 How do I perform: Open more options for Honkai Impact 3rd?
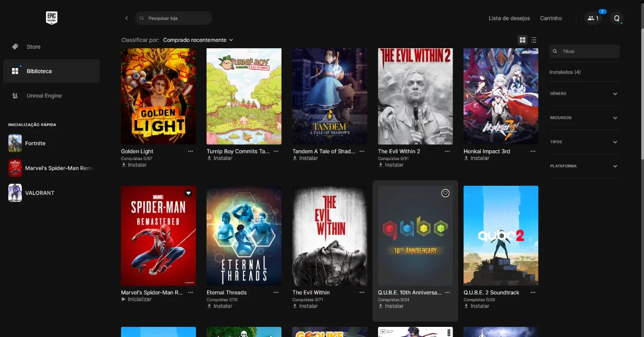pos(533,151)
